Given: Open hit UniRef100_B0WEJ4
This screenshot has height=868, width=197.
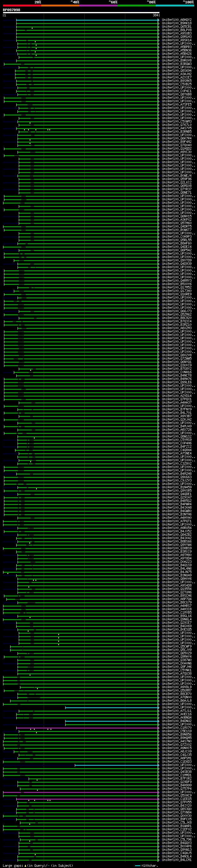Looking at the screenshot, I should (177, 176).
